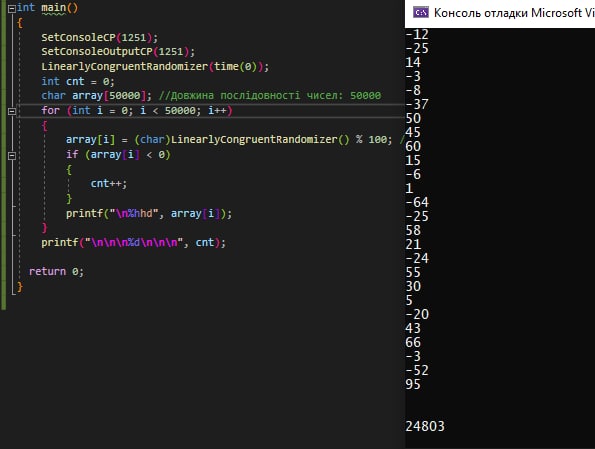Collapse the main function outline box

(12, 8)
